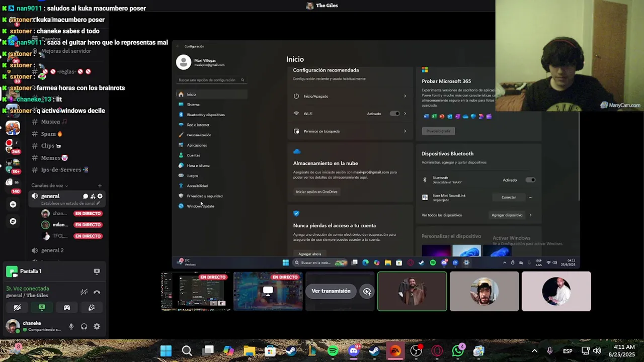Edit the channel status pencil icon
Image resolution: width=644 pixels, height=362 pixels.
[x=98, y=203]
